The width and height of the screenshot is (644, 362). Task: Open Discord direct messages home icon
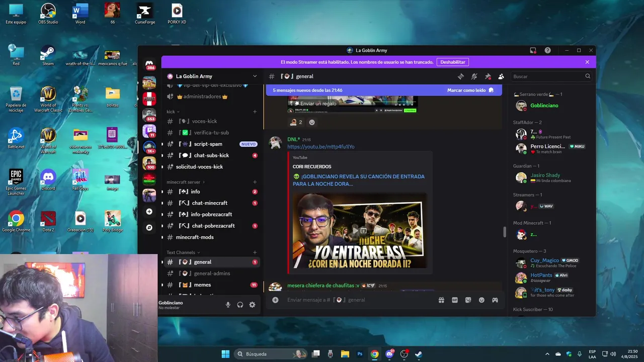click(x=149, y=64)
